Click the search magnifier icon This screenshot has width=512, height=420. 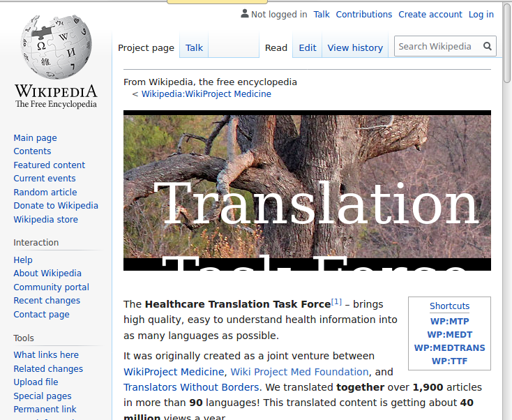pos(487,46)
